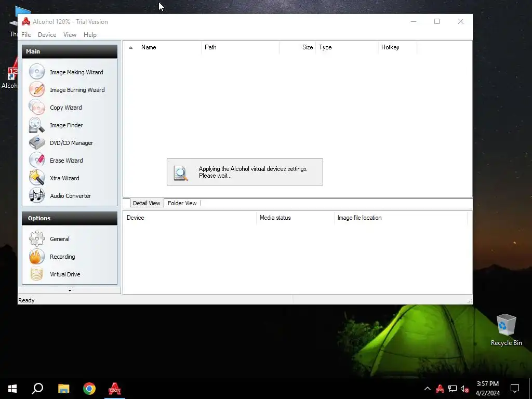The height and width of the screenshot is (399, 532).
Task: Click the Image Burning Wizard label
Action: (77, 90)
